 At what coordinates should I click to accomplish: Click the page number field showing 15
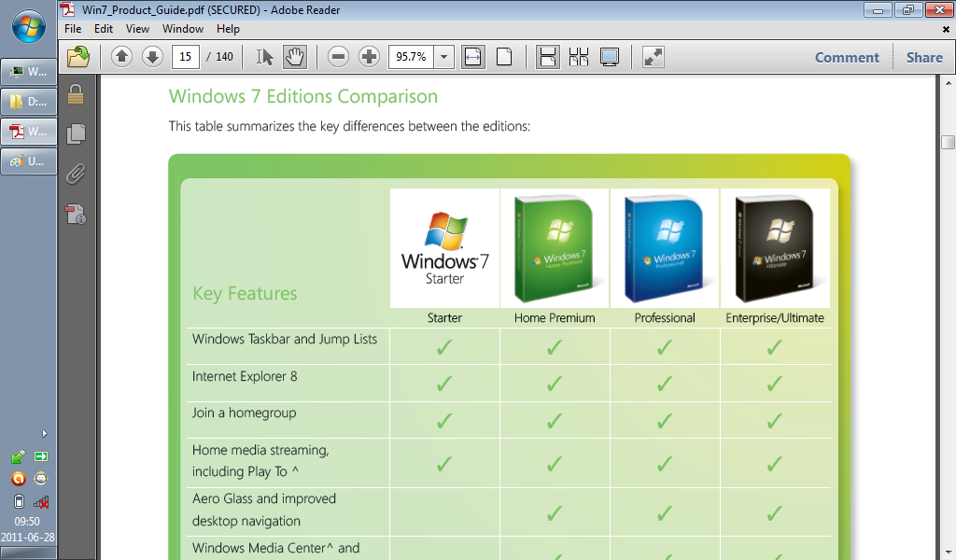186,57
